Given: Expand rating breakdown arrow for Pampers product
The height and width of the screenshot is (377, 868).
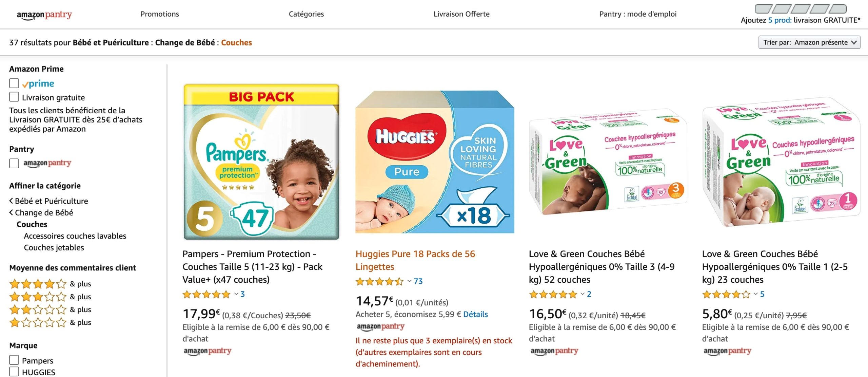Looking at the screenshot, I should point(236,294).
